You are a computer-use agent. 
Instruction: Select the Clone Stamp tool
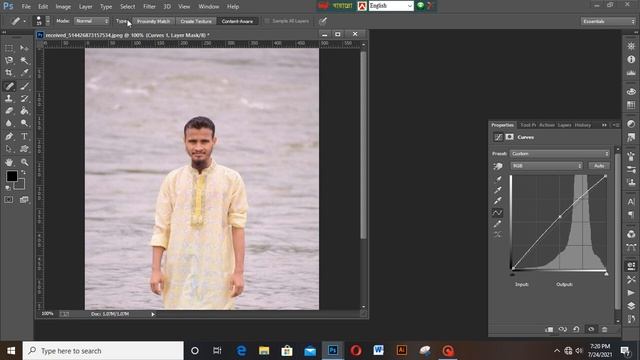[x=9, y=98]
